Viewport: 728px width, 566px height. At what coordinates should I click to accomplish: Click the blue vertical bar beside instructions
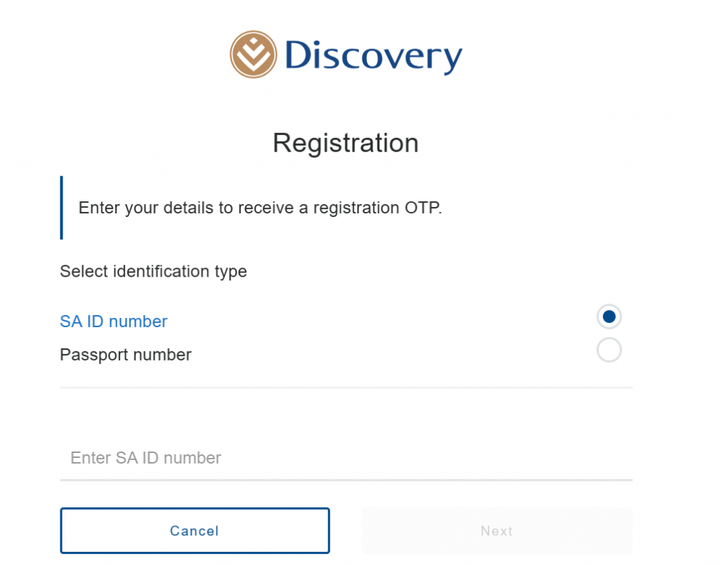click(x=62, y=208)
